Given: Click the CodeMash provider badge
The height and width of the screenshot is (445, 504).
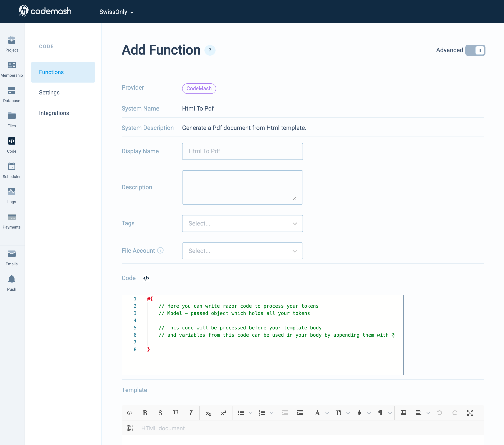Looking at the screenshot, I should point(199,89).
